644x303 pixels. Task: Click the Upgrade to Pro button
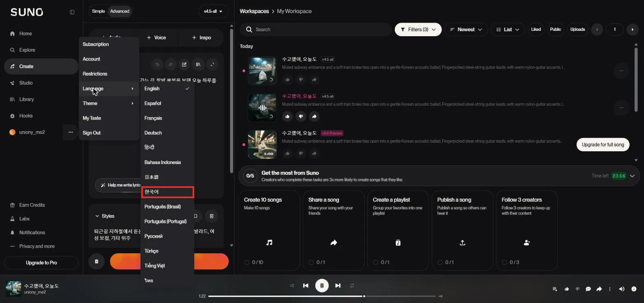point(41,263)
